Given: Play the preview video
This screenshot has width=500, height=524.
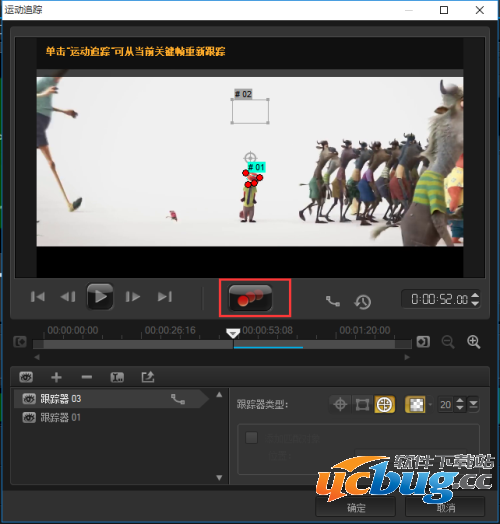Looking at the screenshot, I should coord(100,296).
